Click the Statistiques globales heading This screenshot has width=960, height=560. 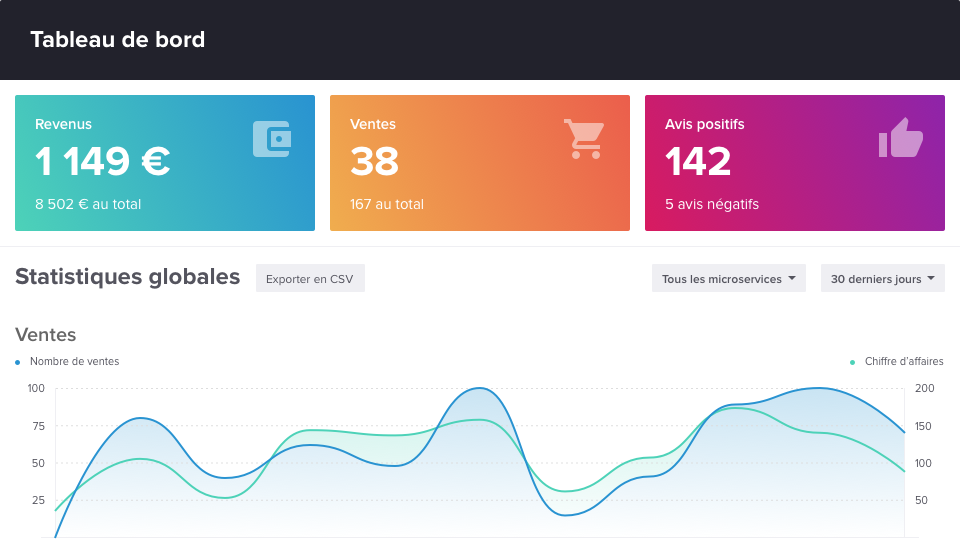point(127,277)
